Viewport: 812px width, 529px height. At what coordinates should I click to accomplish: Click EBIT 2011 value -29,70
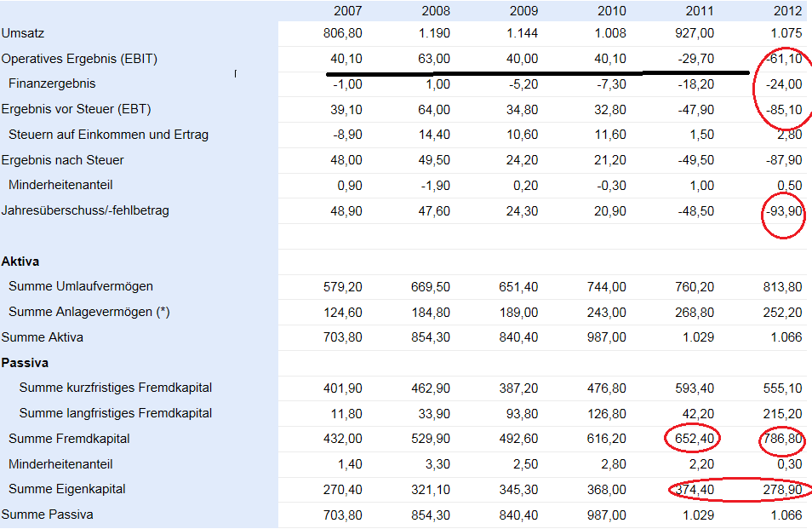(696, 59)
